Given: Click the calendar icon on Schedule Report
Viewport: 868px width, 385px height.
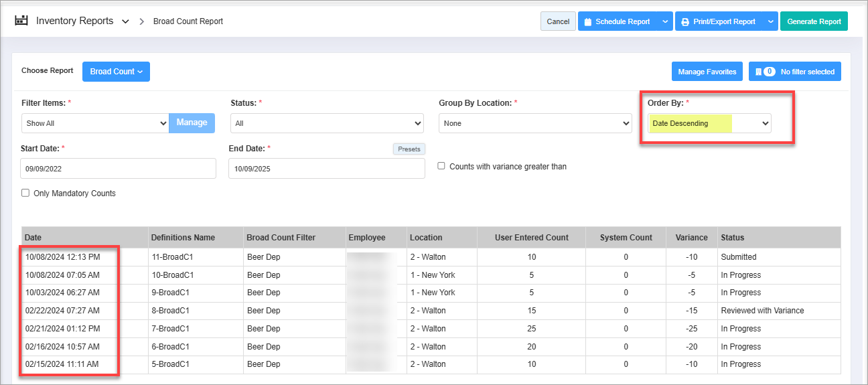Looking at the screenshot, I should (588, 22).
